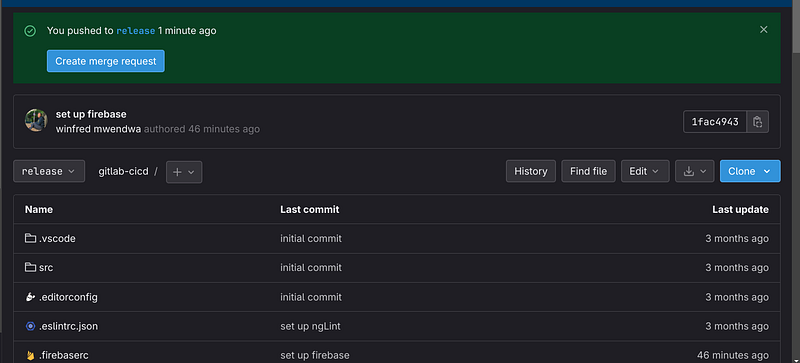Click the Last update column header
Image resolution: width=800 pixels, height=363 pixels.
point(740,209)
